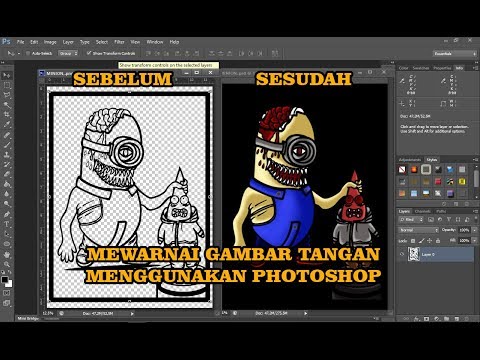480x360 pixels.
Task: Switch to the Paths tab
Action: [441, 211]
